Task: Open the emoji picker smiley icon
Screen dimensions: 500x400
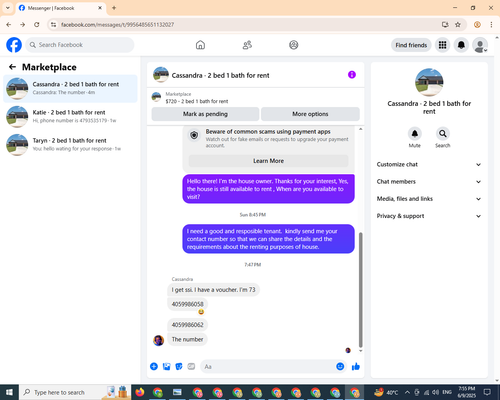Action: (340, 366)
